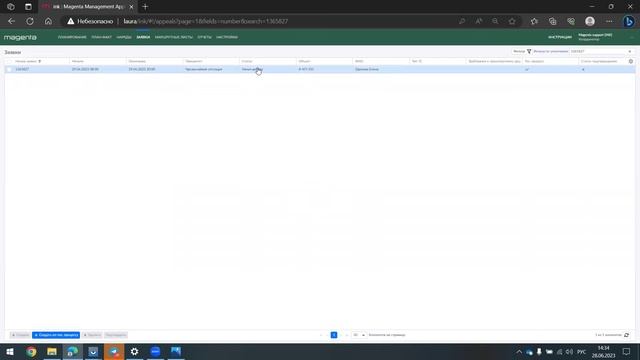Click the grey Удалить button at bottom

pos(92,335)
